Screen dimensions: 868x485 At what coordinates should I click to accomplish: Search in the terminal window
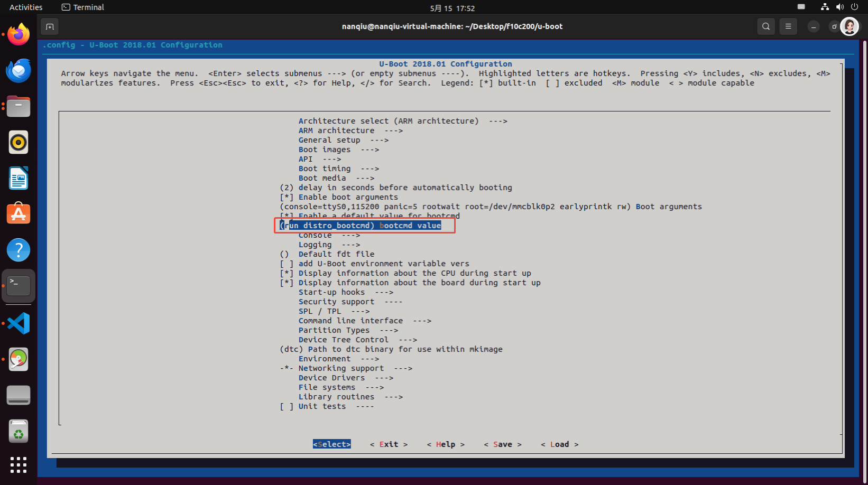tap(766, 26)
